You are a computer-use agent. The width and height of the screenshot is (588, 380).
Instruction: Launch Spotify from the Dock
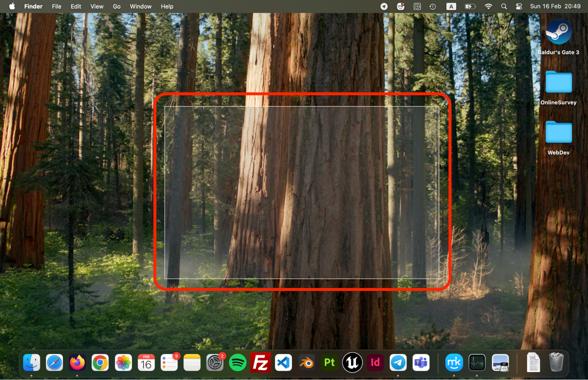click(238, 362)
